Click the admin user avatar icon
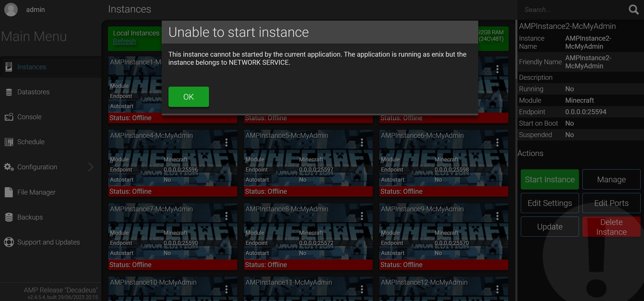 (11, 9)
